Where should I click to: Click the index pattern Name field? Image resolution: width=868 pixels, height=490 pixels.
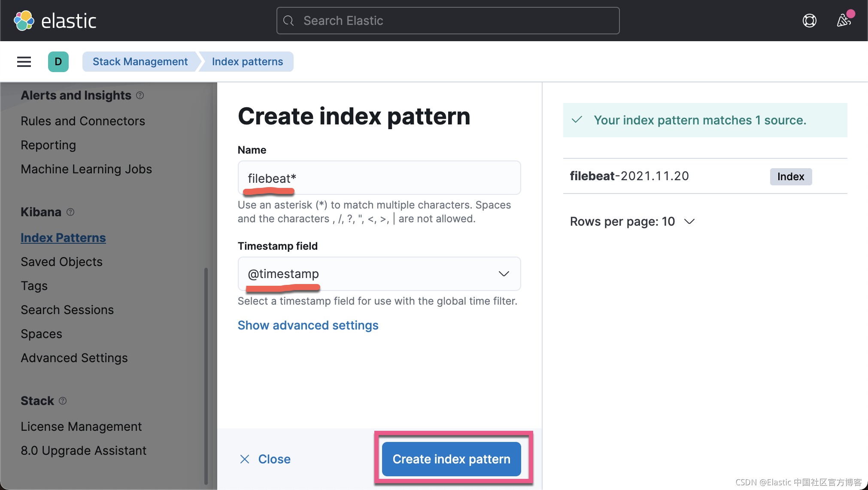(x=379, y=178)
